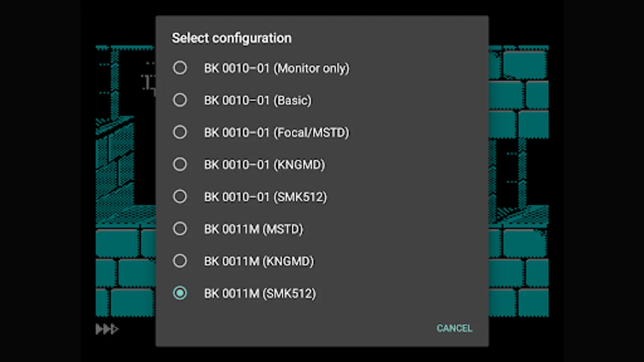Select the BK 0011M (MSTD) radio button
This screenshot has height=362, width=644.
point(180,229)
